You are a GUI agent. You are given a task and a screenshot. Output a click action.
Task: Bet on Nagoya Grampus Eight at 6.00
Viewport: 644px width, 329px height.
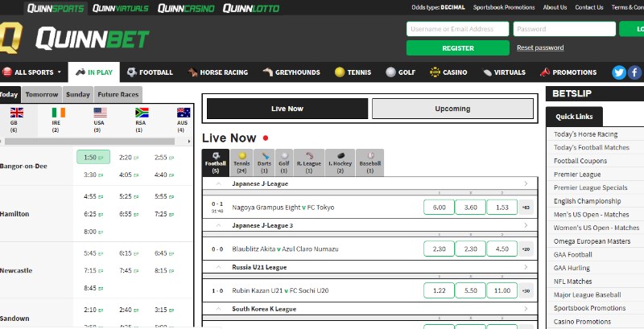[x=439, y=208]
